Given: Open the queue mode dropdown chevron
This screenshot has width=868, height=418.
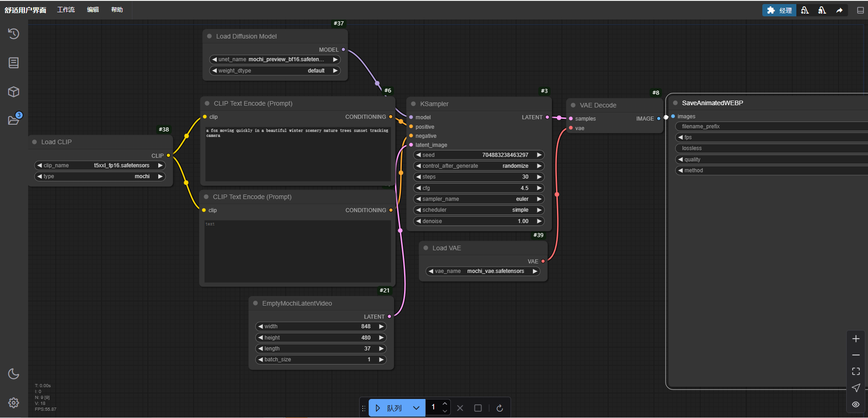Looking at the screenshot, I should (x=416, y=408).
